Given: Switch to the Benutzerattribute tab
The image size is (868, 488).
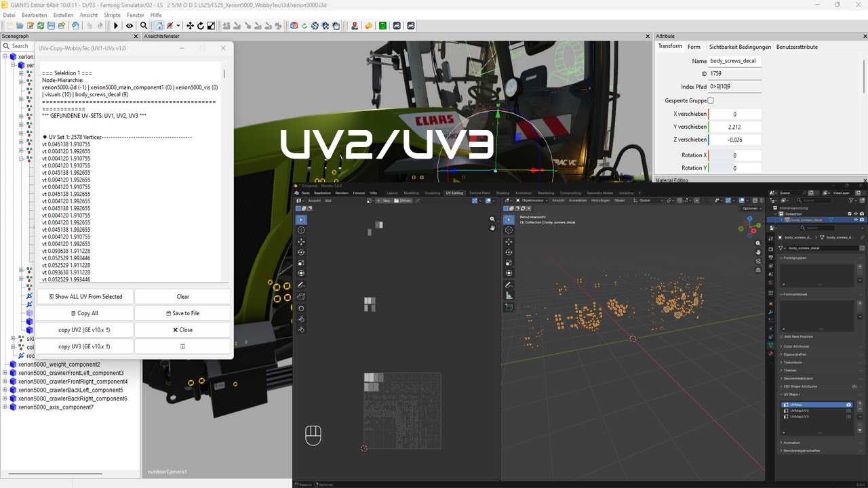Looking at the screenshot, I should [x=797, y=47].
